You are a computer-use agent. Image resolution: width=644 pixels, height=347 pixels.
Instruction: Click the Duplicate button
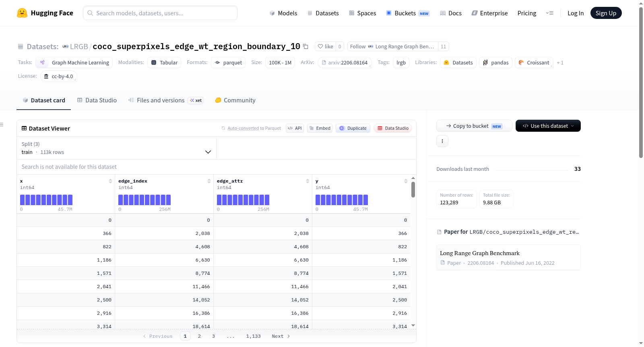(x=353, y=128)
